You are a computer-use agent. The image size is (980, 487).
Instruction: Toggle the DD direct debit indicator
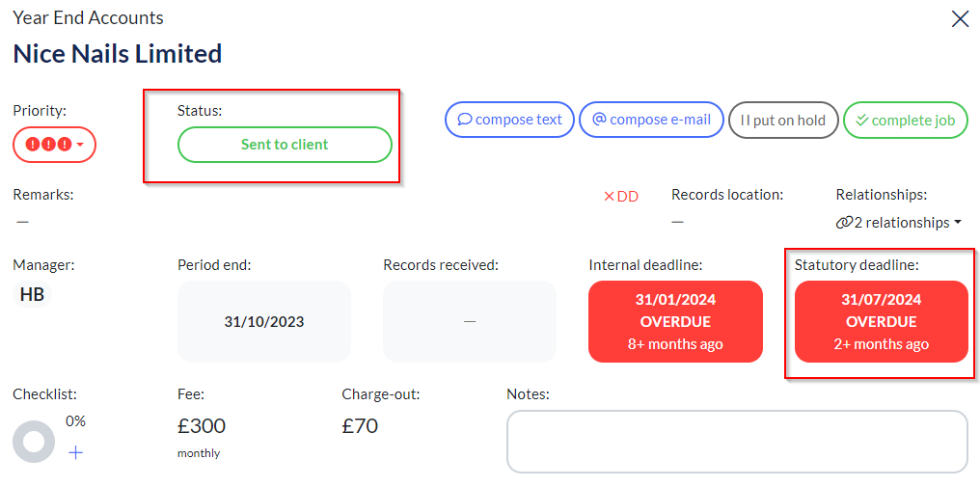620,197
